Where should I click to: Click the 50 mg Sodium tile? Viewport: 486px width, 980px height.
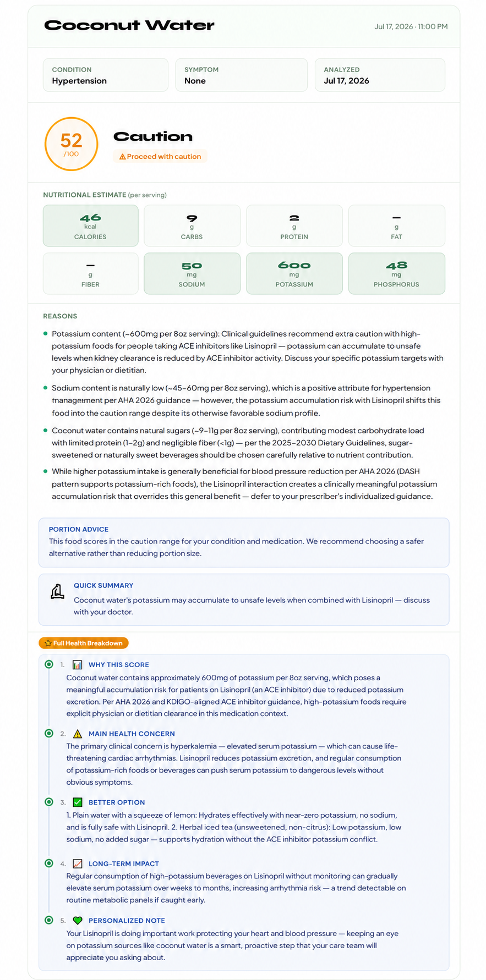pos(192,273)
